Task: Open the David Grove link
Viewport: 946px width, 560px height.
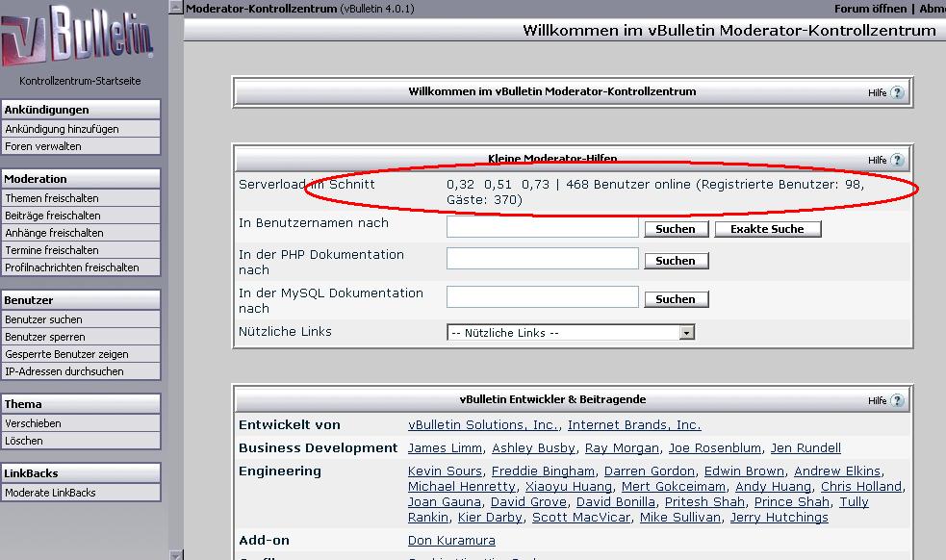Action: (528, 502)
